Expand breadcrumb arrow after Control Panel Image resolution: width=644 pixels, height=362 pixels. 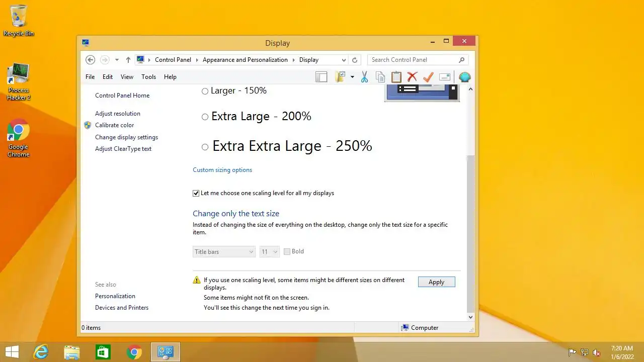coord(197,60)
